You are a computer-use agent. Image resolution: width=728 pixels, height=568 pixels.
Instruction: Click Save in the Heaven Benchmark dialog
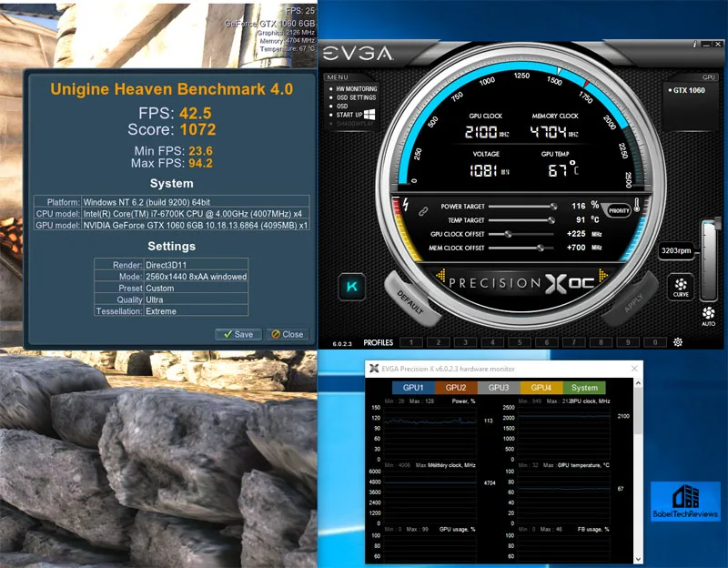(x=238, y=334)
